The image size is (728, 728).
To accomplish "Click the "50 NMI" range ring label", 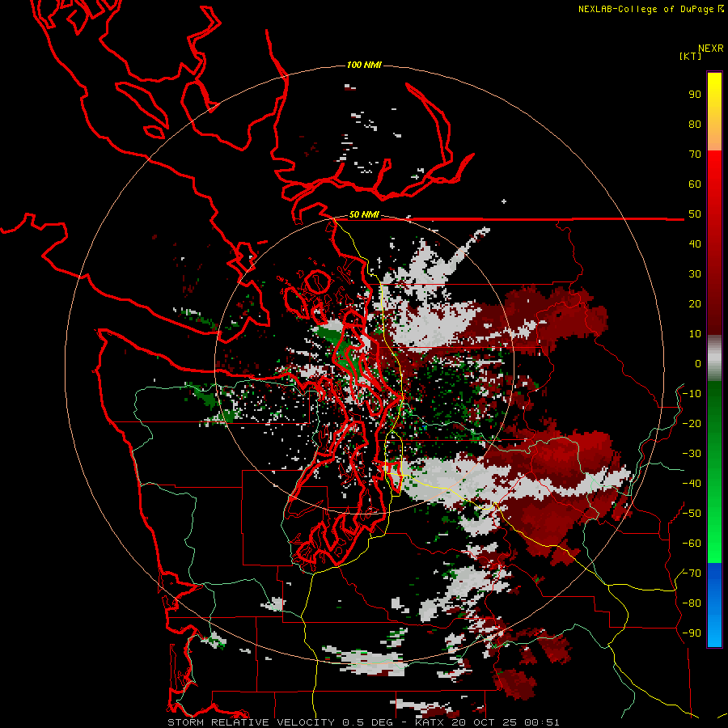I will (x=364, y=214).
